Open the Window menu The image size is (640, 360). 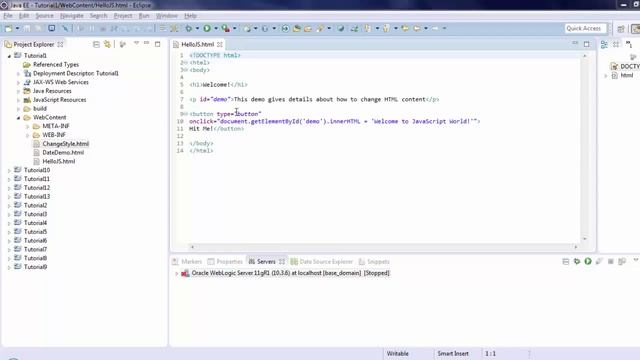coord(167,16)
